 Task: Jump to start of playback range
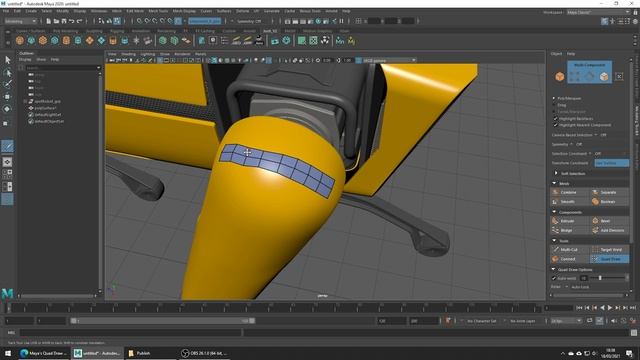click(579, 308)
